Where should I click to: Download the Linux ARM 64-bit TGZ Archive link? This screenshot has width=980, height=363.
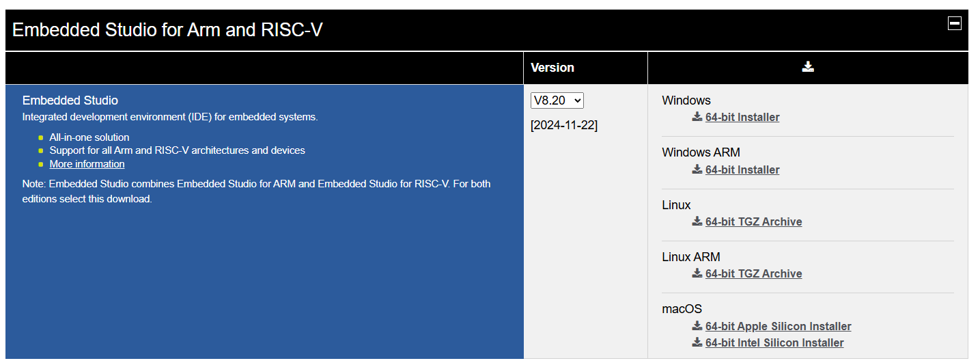[x=754, y=273]
